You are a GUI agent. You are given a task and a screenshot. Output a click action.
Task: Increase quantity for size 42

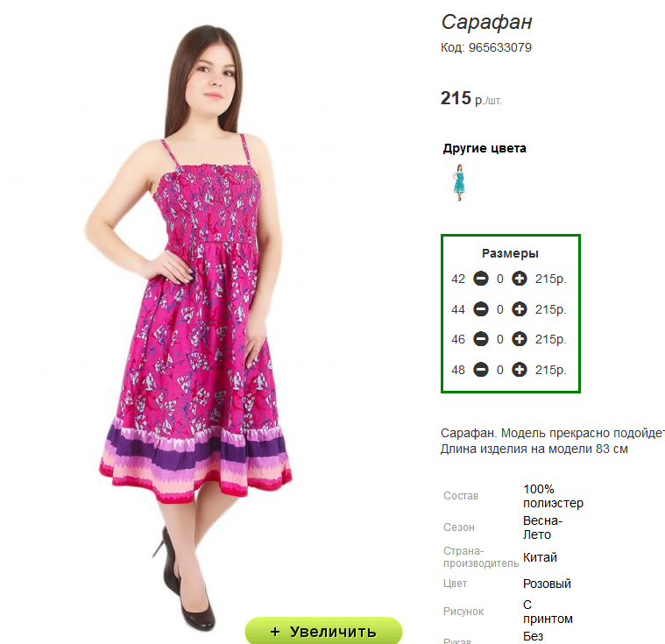(x=519, y=279)
